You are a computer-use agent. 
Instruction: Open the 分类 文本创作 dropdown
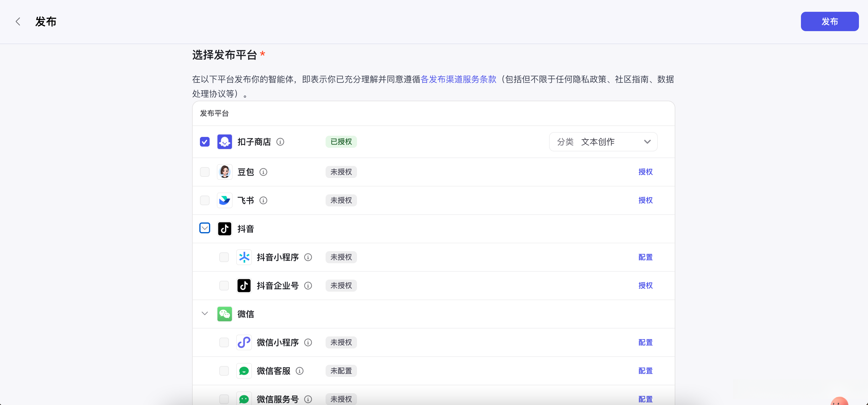click(x=603, y=142)
